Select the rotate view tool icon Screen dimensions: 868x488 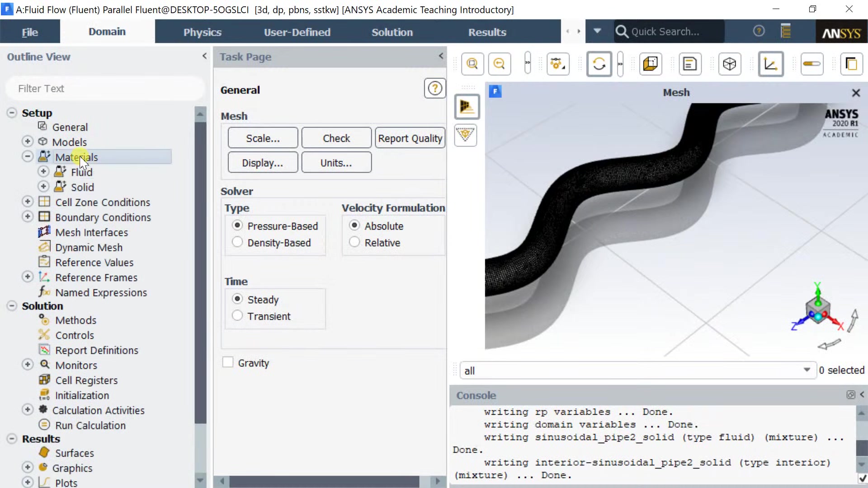(x=599, y=64)
